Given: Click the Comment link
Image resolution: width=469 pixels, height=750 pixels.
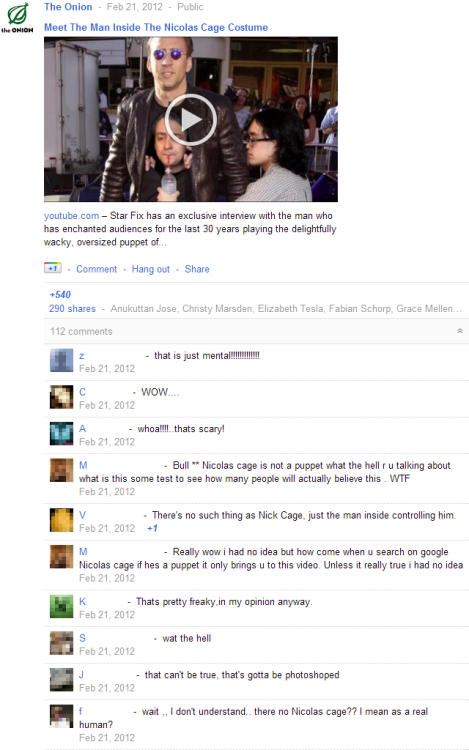Looking at the screenshot, I should click(97, 269).
